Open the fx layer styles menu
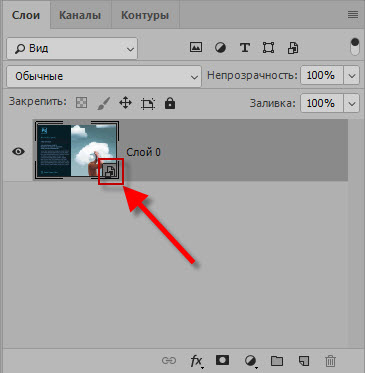This screenshot has width=365, height=373. [x=197, y=361]
